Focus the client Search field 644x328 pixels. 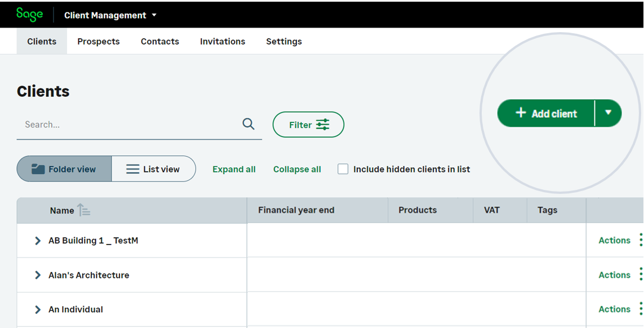[x=127, y=125]
